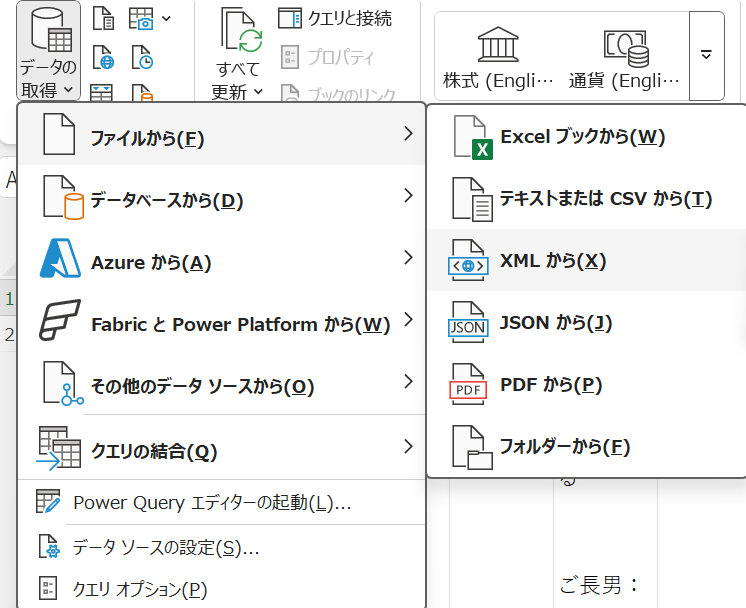The image size is (746, 608).
Task: Choose PDF から(P)
Action: pyautogui.click(x=586, y=384)
